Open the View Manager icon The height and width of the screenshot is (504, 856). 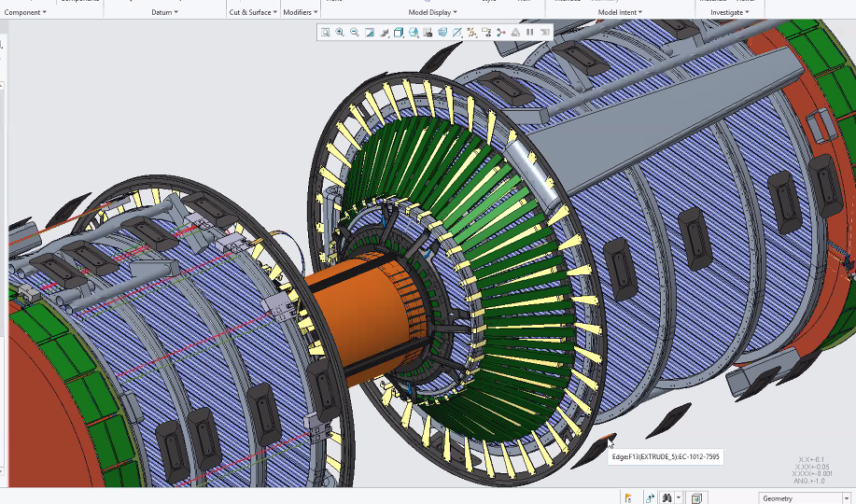coord(428,33)
